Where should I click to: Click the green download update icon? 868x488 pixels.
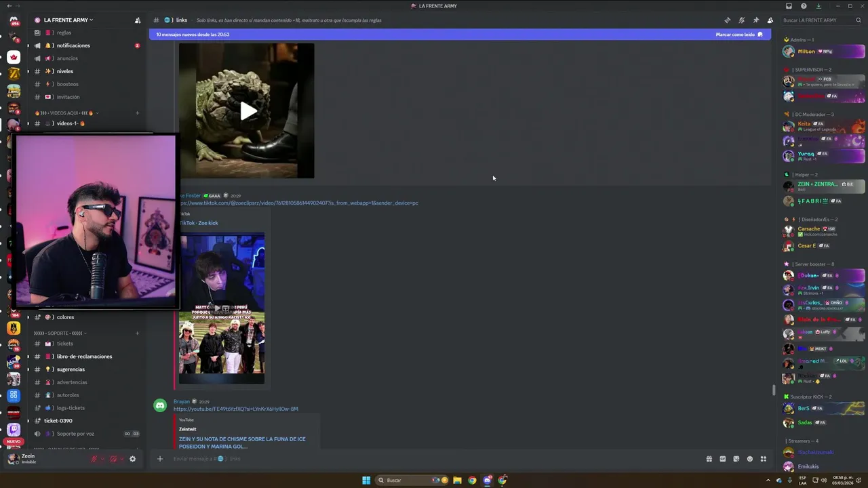[818, 6]
